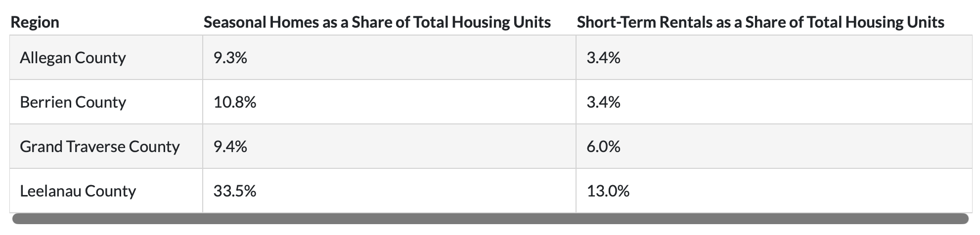Click the word "Seasonal" in the header
The height and width of the screenshot is (235, 980).
coord(234,22)
